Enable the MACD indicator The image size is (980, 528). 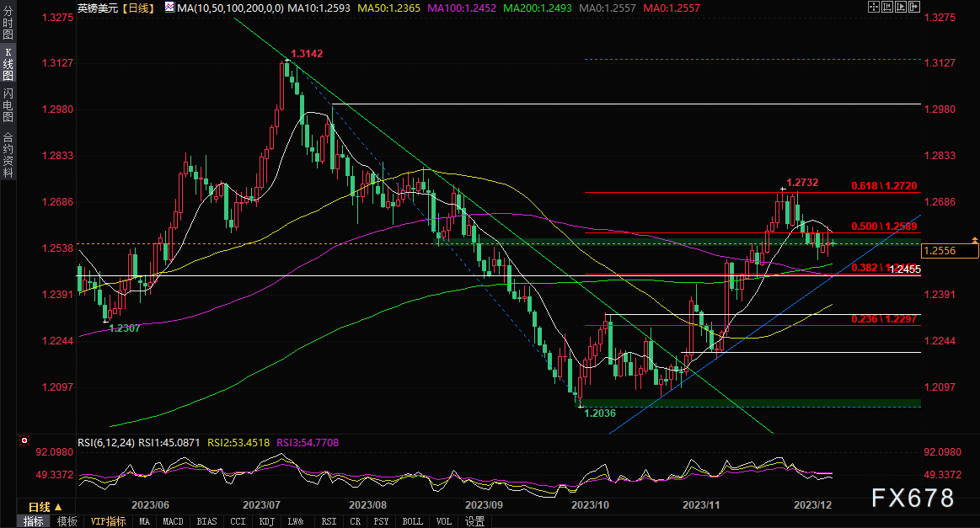pos(174,521)
